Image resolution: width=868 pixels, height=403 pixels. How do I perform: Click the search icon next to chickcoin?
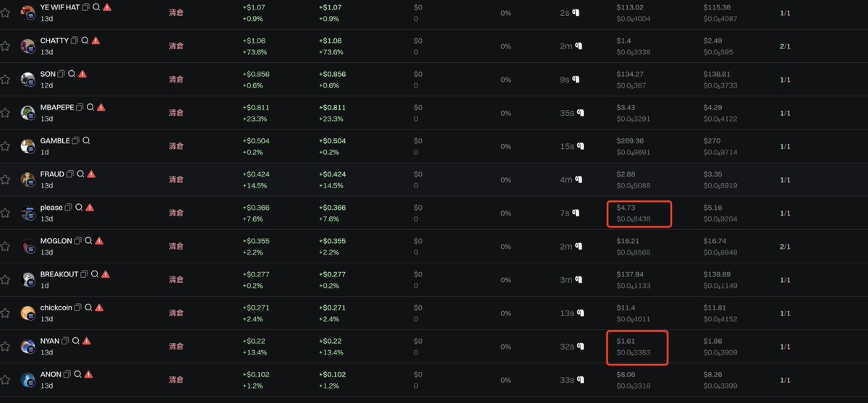[x=88, y=307]
